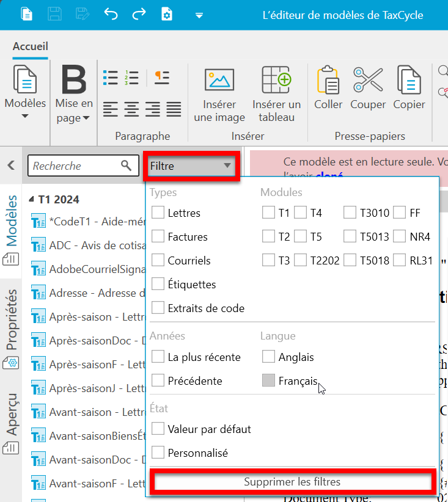This screenshot has height=502, width=448.
Task: Select the Aperçu vertical side tab
Action: point(11,423)
